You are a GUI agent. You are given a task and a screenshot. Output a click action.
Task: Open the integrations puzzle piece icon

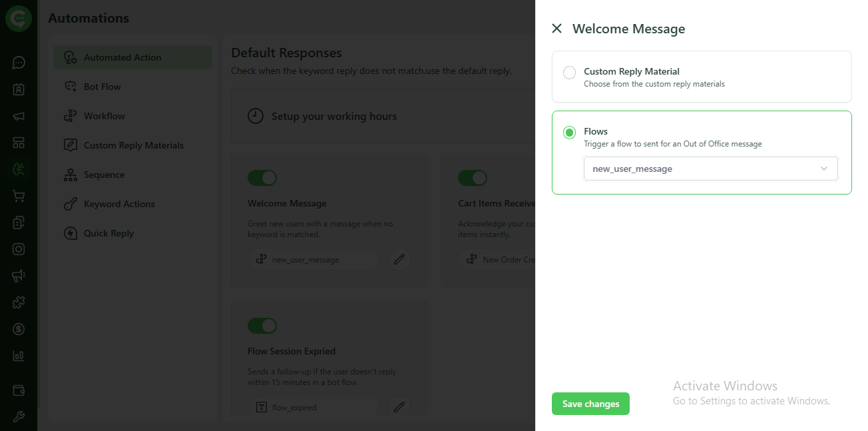click(19, 302)
